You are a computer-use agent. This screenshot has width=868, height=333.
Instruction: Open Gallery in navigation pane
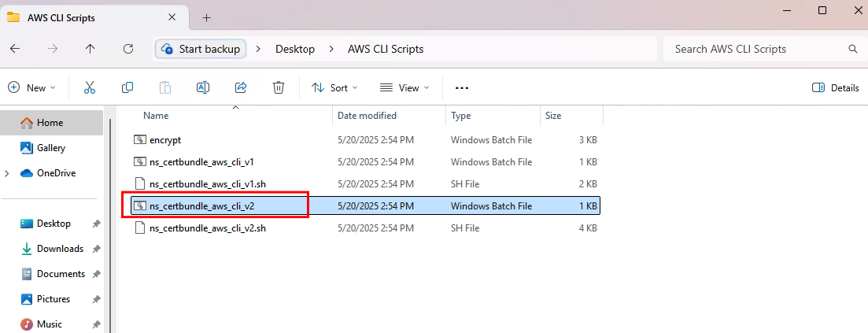click(51, 148)
